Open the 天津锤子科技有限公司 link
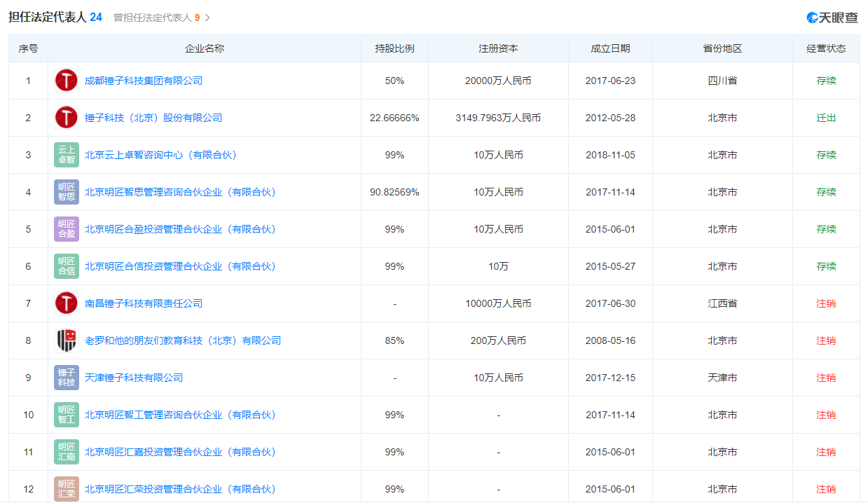The height and width of the screenshot is (503, 868). click(x=134, y=378)
